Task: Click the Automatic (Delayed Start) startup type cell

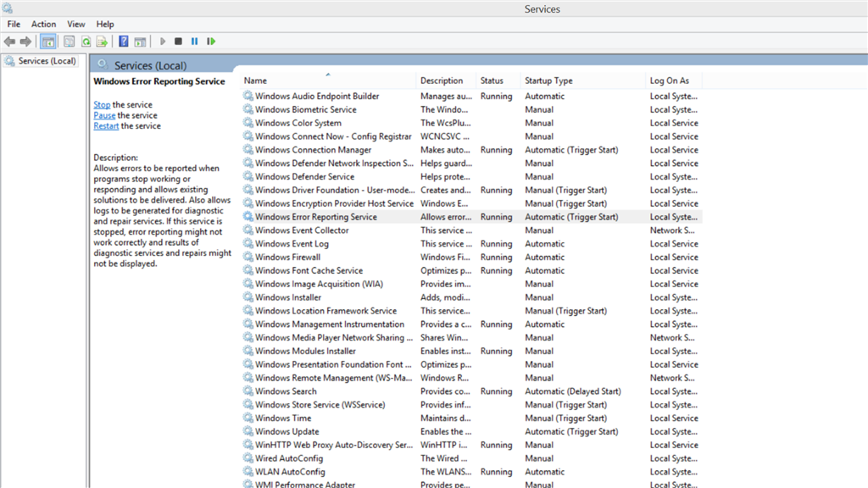Action: pos(573,391)
